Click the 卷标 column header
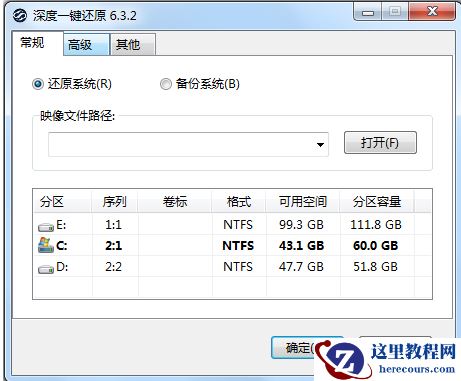This screenshot has width=461, height=381. tap(175, 202)
